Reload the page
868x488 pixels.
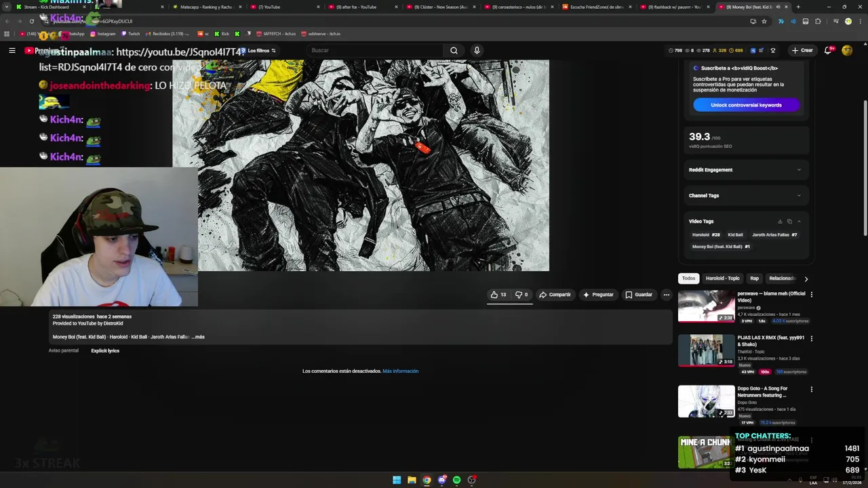pyautogui.click(x=31, y=21)
